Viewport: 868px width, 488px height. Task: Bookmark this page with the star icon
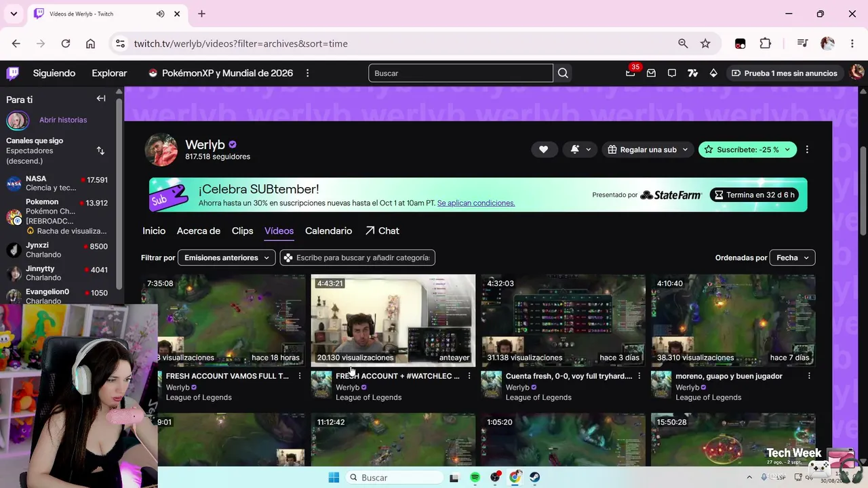point(705,43)
